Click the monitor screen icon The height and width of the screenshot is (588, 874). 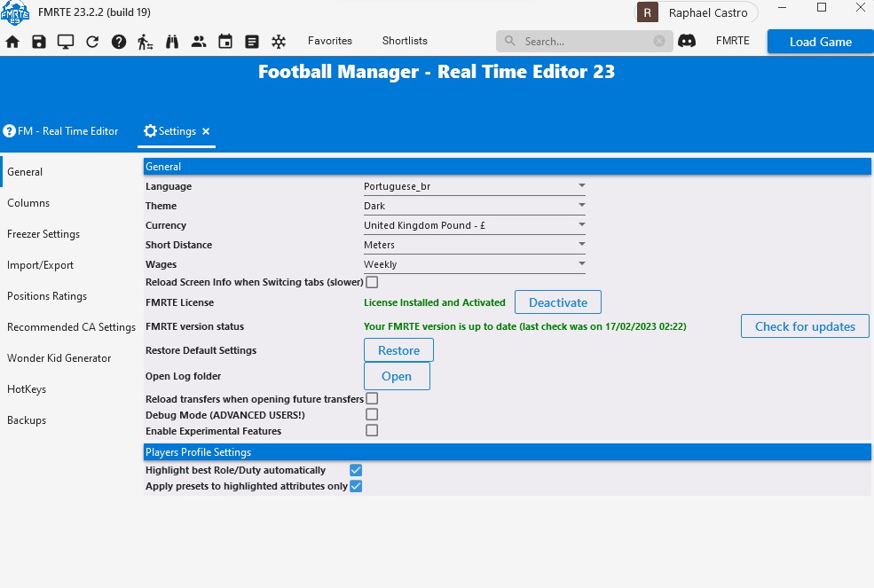pos(66,42)
